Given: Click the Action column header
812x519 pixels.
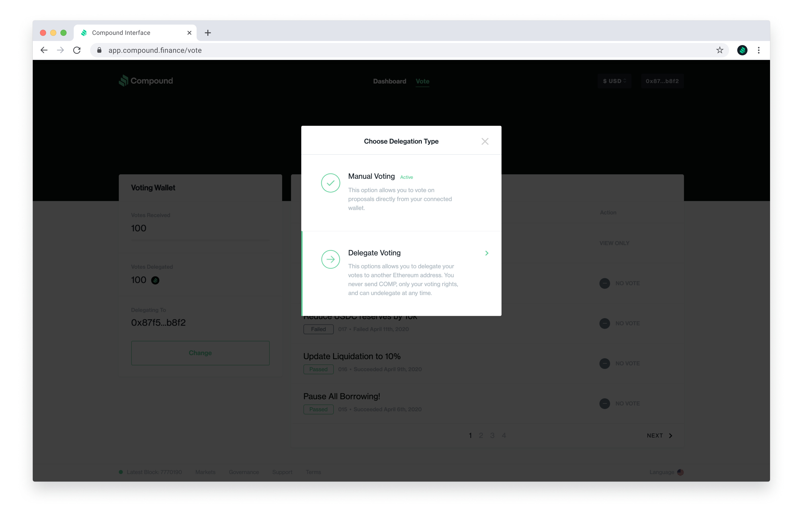Looking at the screenshot, I should (608, 213).
